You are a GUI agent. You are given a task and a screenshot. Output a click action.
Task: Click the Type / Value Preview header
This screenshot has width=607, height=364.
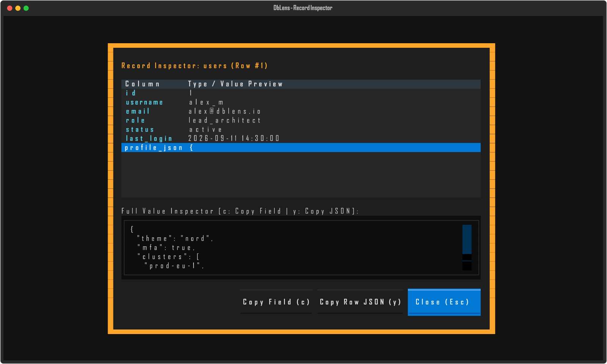pos(235,84)
